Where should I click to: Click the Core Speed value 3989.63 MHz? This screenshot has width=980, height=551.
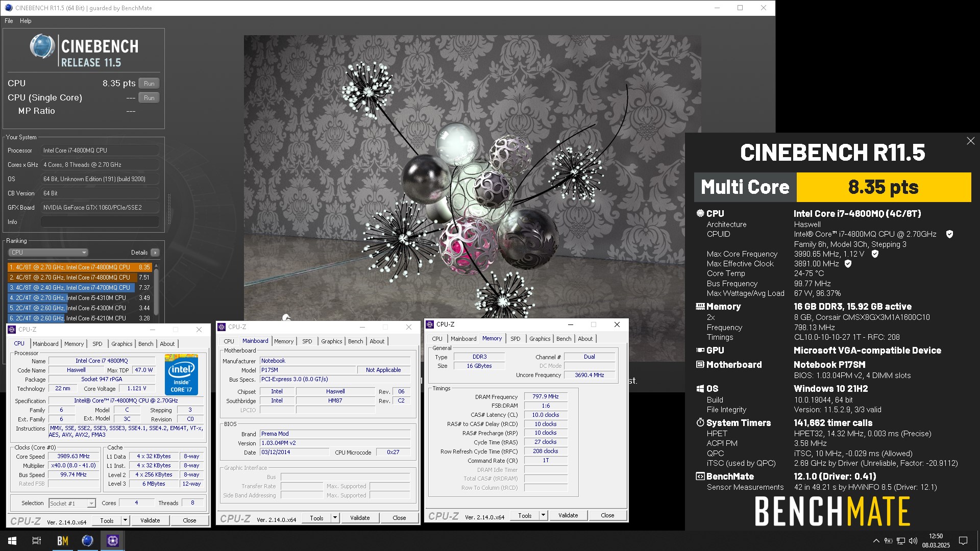pos(73,457)
